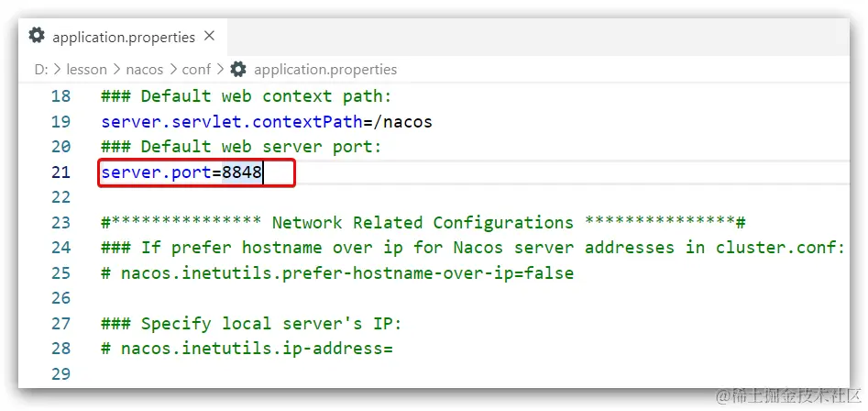This screenshot has height=411, width=868.
Task: Click the gear icon on the tab
Action: point(37,36)
